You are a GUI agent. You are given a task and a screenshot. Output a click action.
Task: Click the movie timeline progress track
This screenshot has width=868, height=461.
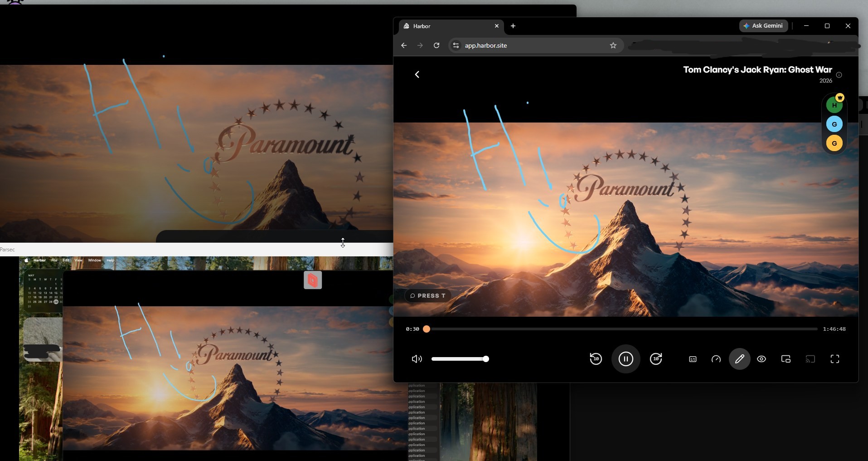(622, 329)
